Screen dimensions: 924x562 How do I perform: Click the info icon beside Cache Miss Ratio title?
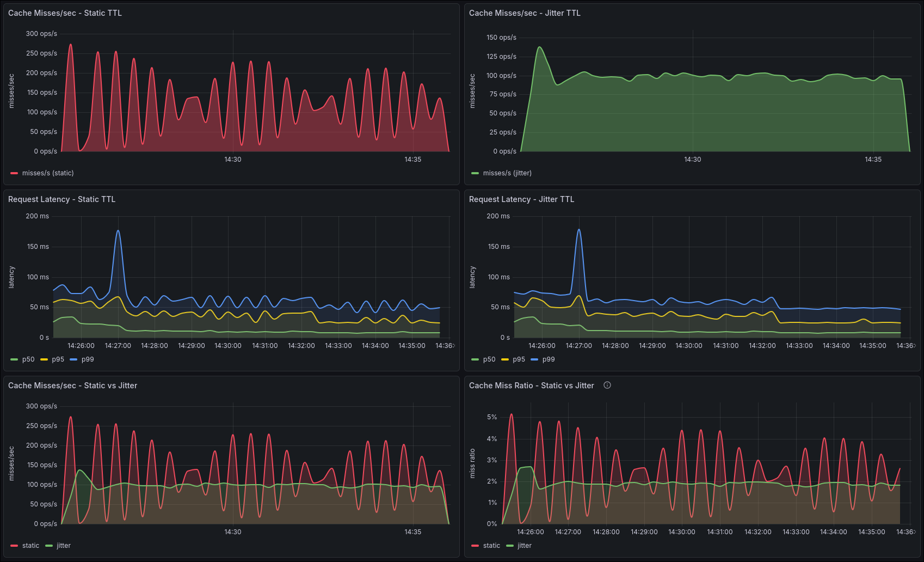tap(607, 385)
